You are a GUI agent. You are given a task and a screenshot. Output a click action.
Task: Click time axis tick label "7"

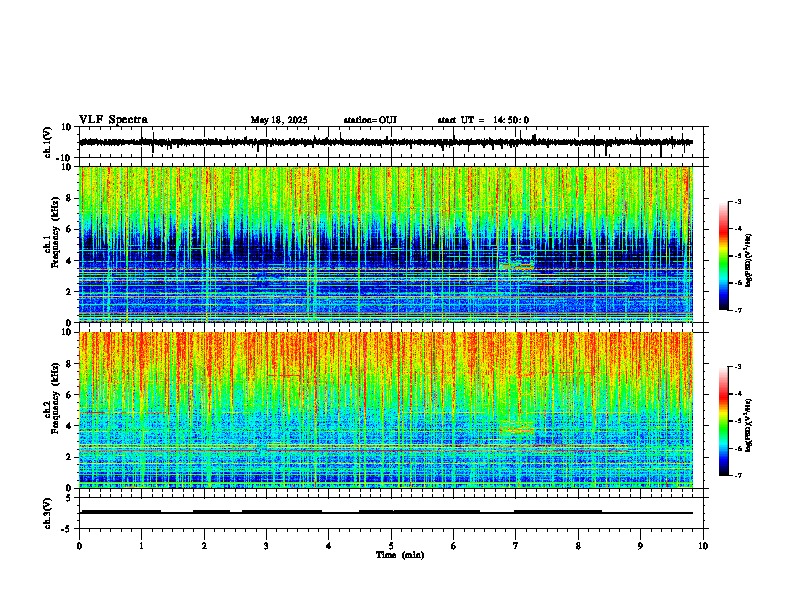coord(516,546)
